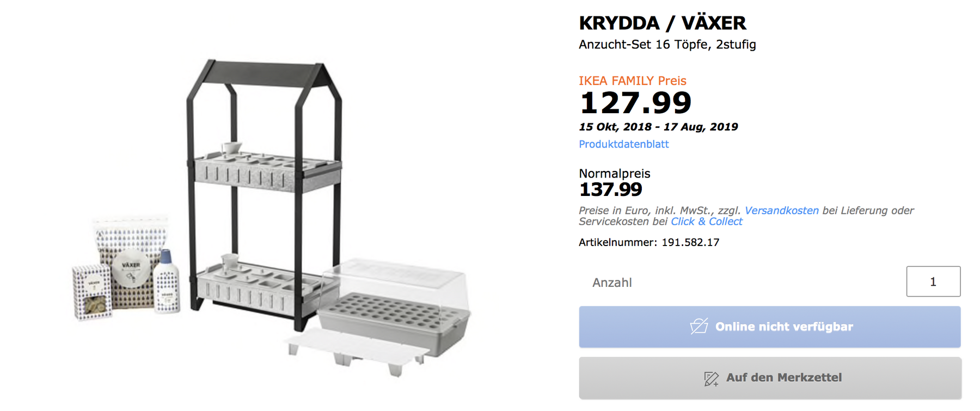The image size is (980, 411).
Task: Click the Artikelnummer 191.582.17 text
Action: pyautogui.click(x=648, y=242)
